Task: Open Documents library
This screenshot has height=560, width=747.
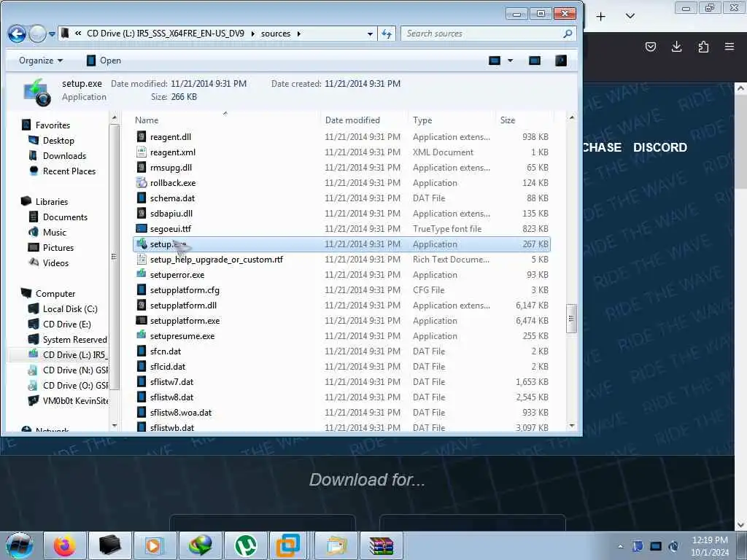Action: pyautogui.click(x=65, y=217)
